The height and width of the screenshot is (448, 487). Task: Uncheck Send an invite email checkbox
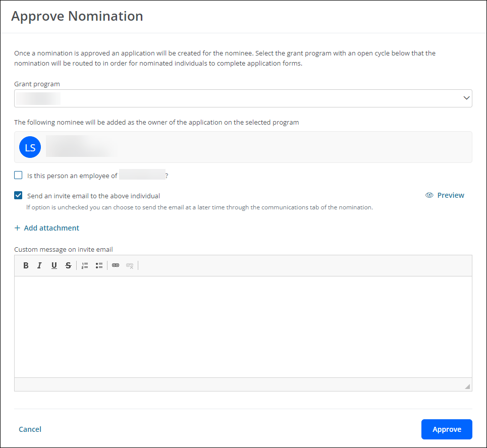18,195
